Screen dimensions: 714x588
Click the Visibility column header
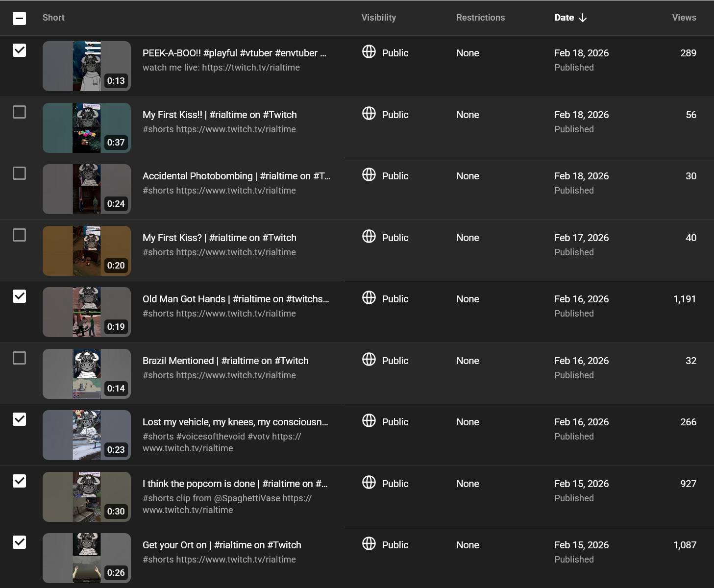click(378, 18)
